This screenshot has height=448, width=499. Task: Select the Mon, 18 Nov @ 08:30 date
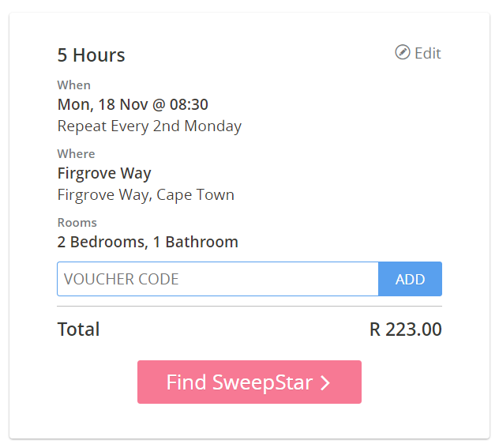coord(133,104)
